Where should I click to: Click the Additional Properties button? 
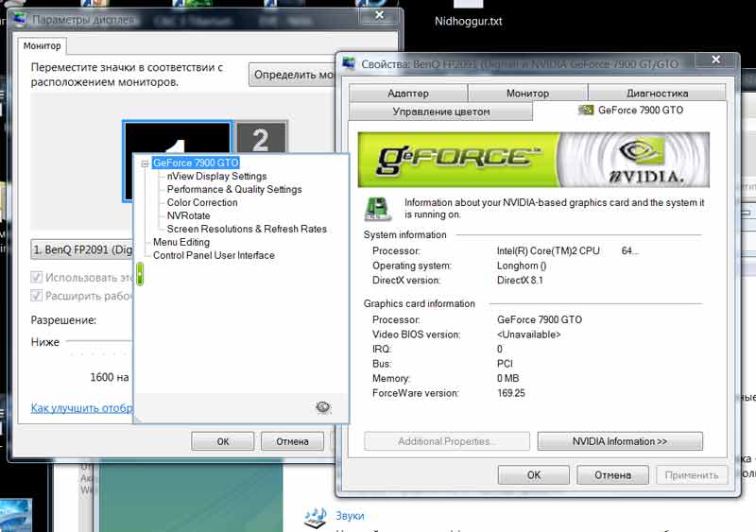446,441
